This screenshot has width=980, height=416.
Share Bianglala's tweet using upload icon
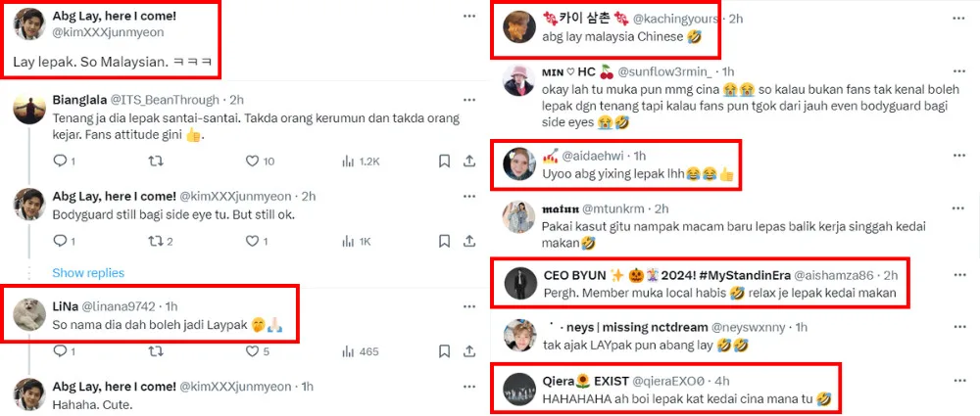pos(468,162)
